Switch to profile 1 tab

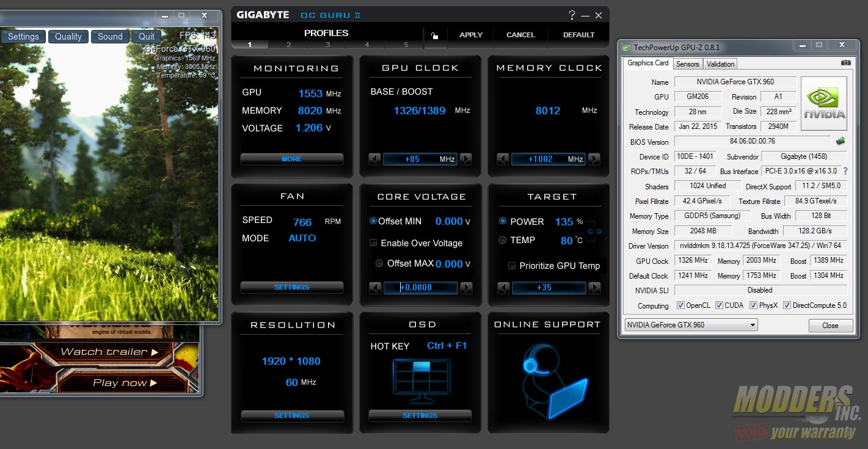pos(250,45)
